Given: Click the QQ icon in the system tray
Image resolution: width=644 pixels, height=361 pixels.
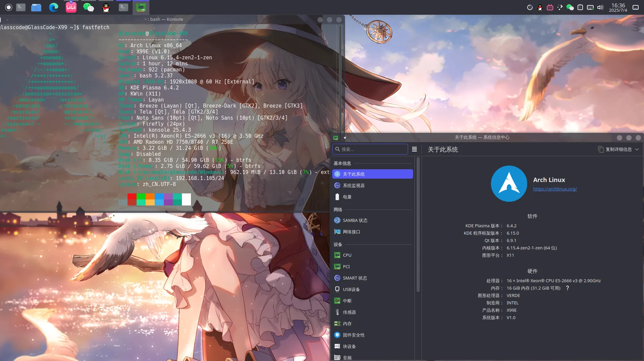Looking at the screenshot, I should click(x=540, y=7).
